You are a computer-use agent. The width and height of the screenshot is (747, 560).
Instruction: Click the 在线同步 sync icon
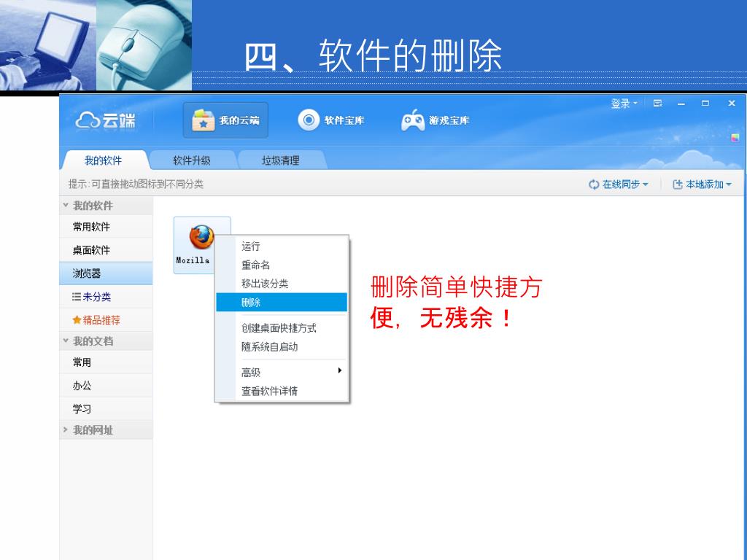(x=594, y=184)
